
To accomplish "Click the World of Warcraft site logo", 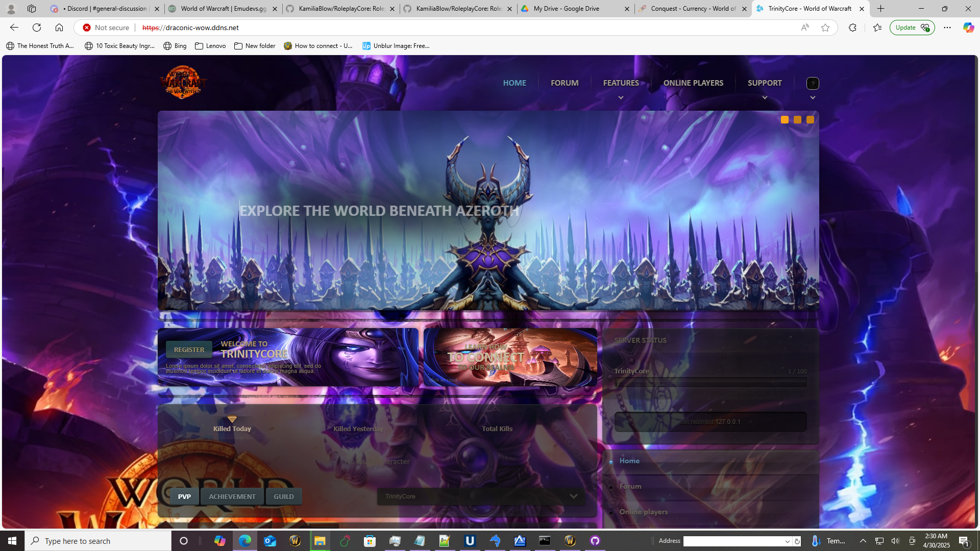I will pyautogui.click(x=183, y=82).
